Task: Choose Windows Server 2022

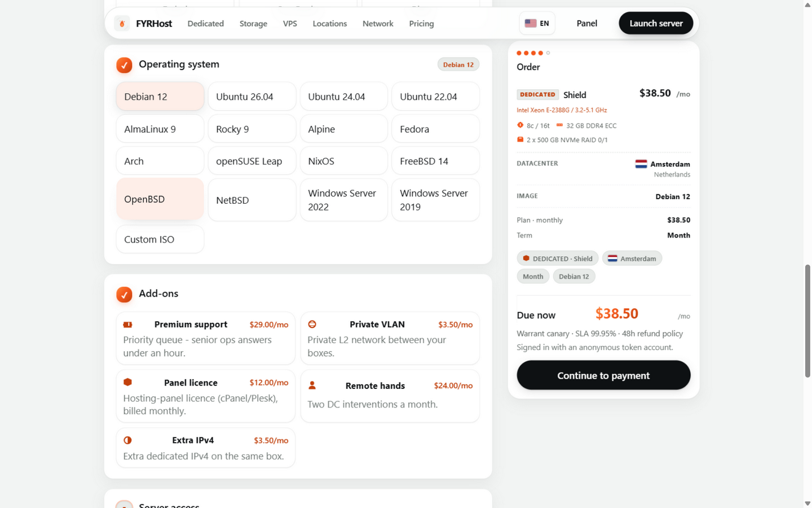Action: tap(344, 200)
